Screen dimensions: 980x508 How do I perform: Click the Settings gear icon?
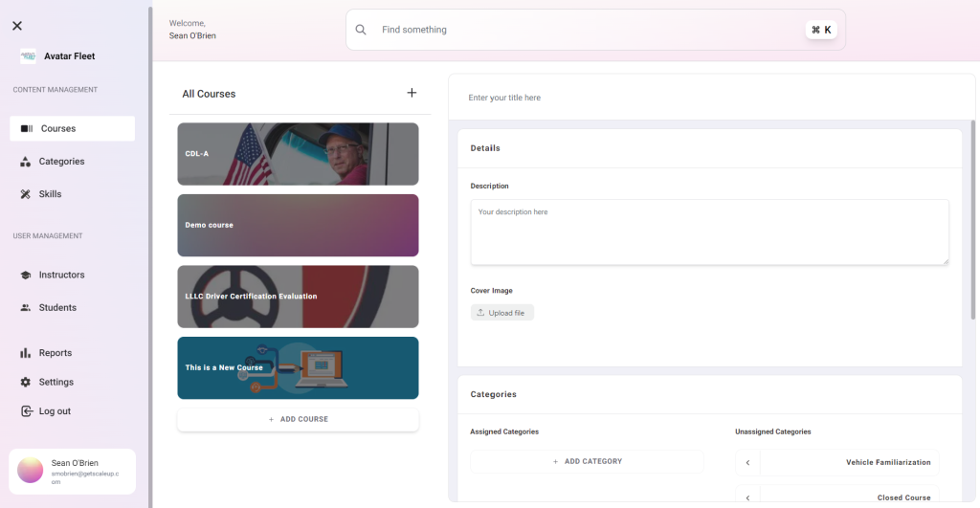tap(26, 382)
